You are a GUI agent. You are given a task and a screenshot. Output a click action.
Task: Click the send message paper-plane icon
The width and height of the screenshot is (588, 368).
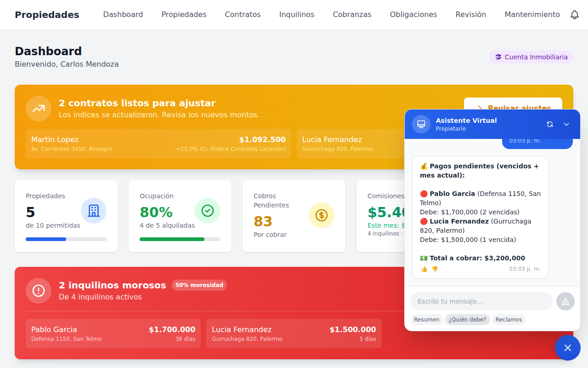[x=565, y=301]
